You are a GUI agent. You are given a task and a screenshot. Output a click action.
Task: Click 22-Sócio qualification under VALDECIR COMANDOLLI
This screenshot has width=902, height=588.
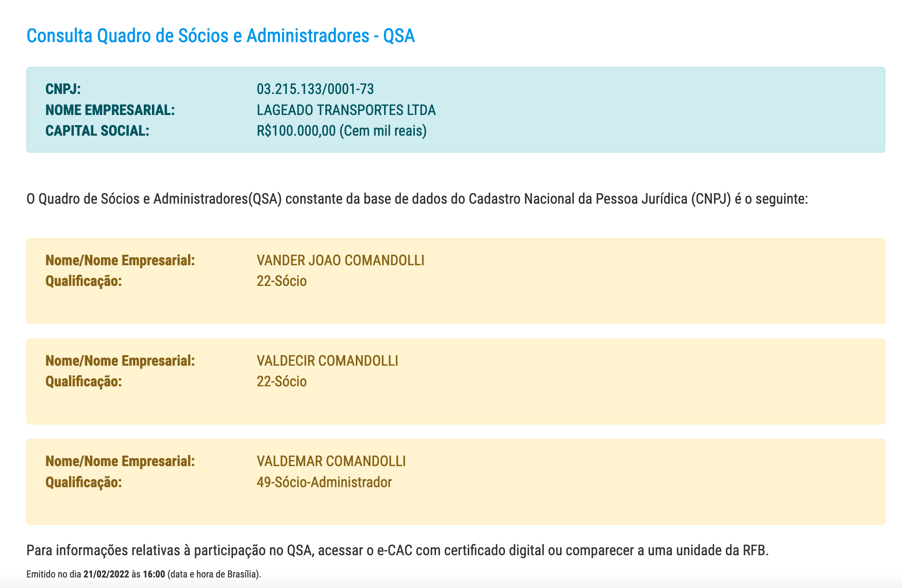282,381
